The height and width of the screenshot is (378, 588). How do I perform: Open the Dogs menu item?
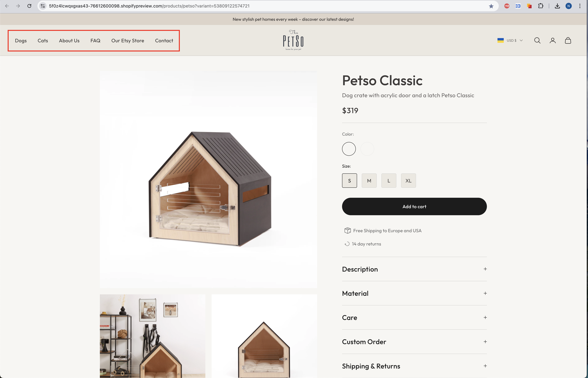[21, 41]
